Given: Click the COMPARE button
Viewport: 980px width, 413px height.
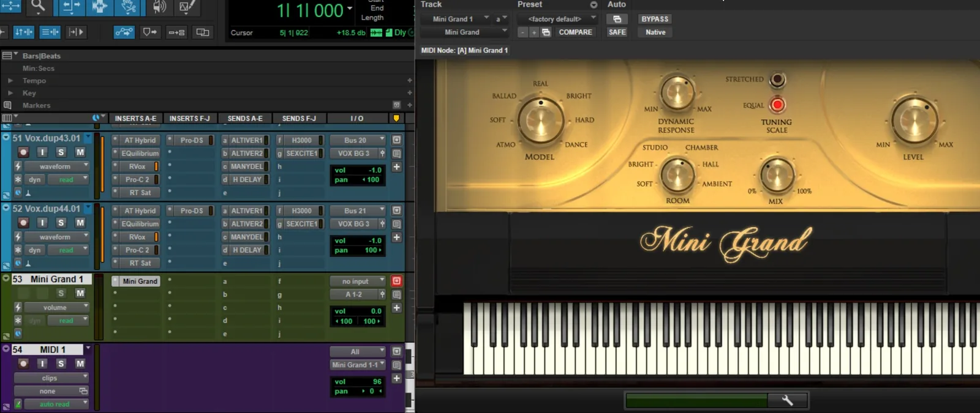Looking at the screenshot, I should click(575, 32).
